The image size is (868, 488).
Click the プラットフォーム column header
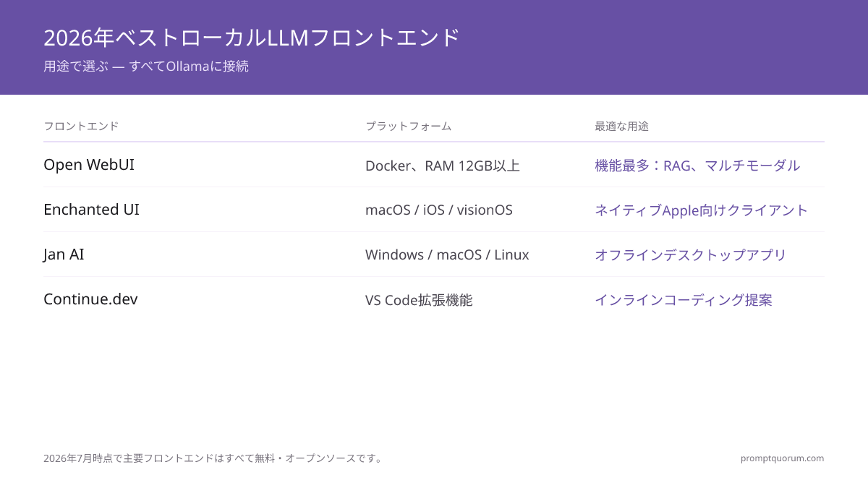(x=408, y=126)
